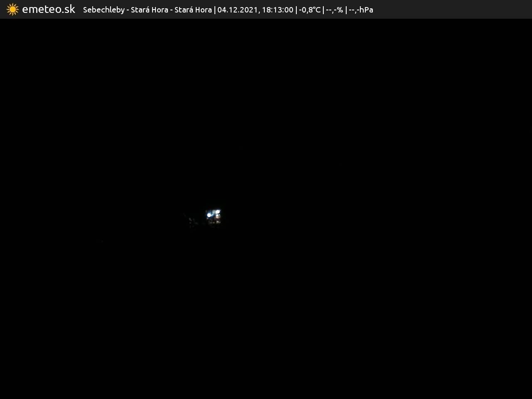Click the round bluish light on the cluster's left

click(x=209, y=215)
